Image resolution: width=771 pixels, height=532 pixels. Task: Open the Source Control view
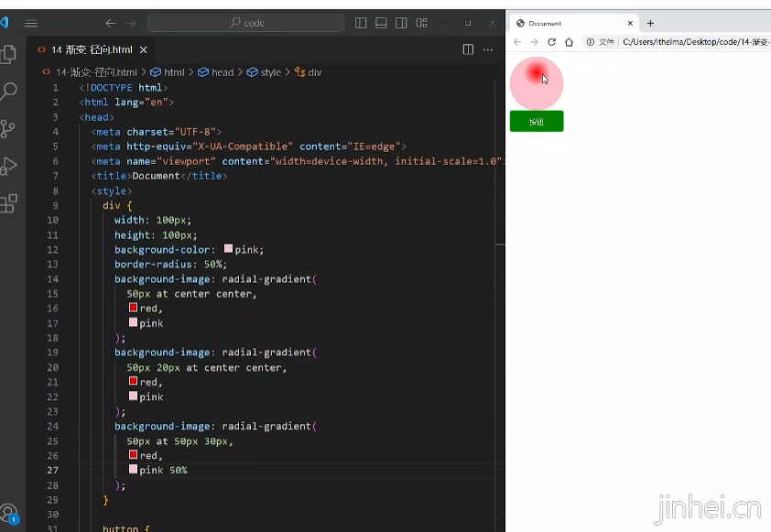point(8,129)
